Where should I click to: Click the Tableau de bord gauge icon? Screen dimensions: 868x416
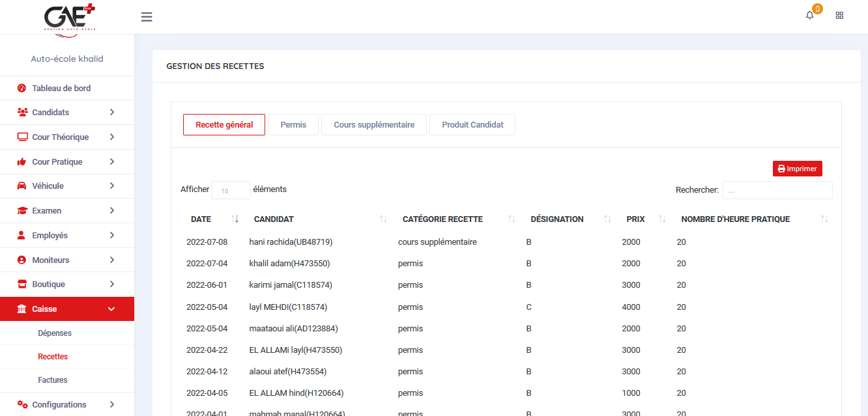coord(22,88)
